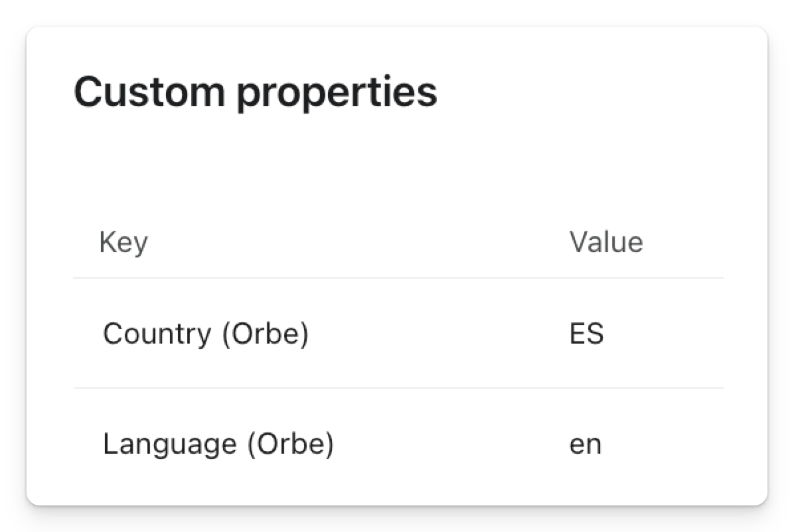This screenshot has width=794, height=532.
Task: Click the Custom properties heading
Action: coord(256,92)
